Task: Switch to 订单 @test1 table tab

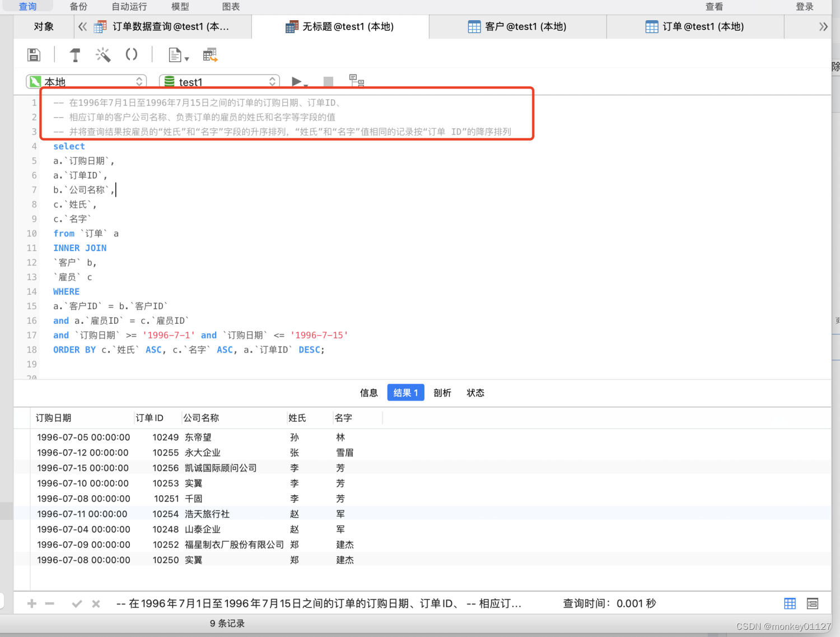Action: [695, 26]
